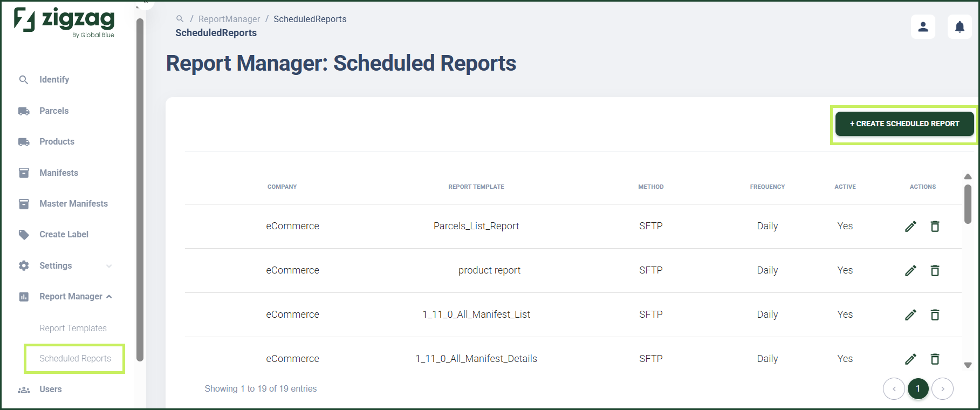Select Report Manager menu item
Viewport: 980px width, 410px height.
[x=71, y=296]
